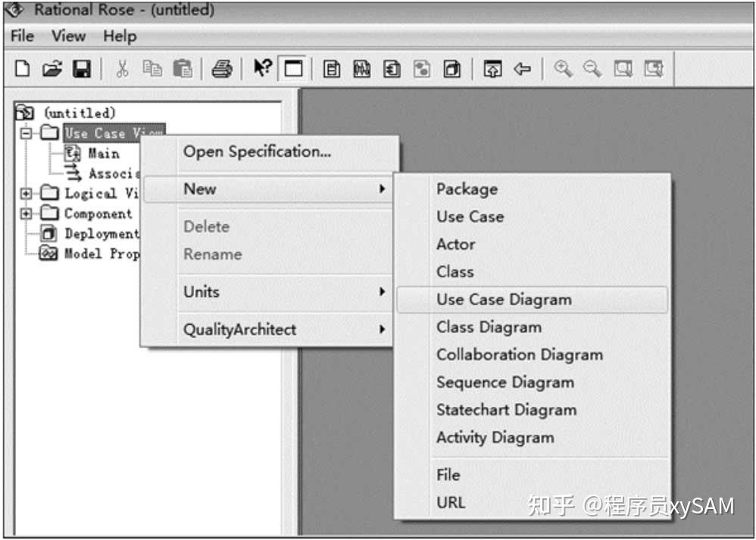This screenshot has height=540, width=756.
Task: Select the Model Properties tree item
Action: click(x=102, y=253)
